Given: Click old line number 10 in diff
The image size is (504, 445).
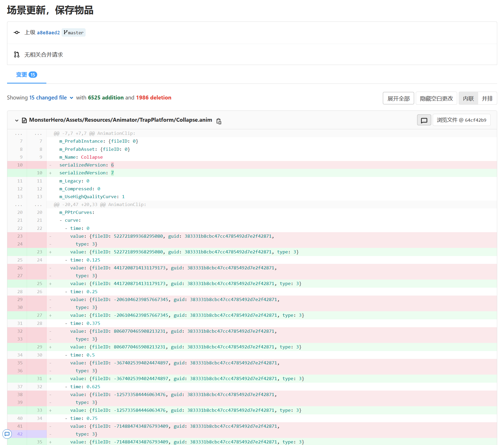Looking at the screenshot, I should pyautogui.click(x=20, y=165).
